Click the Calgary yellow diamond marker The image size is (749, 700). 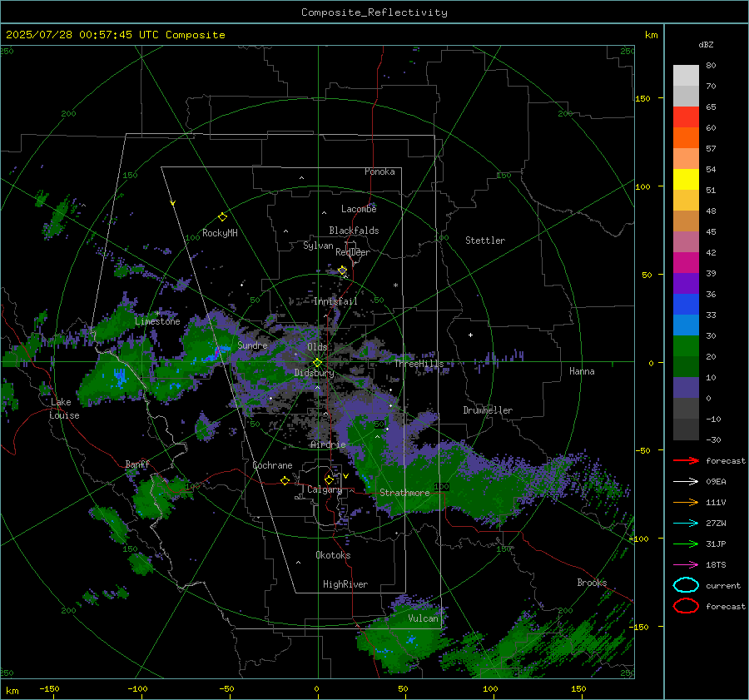(x=329, y=479)
